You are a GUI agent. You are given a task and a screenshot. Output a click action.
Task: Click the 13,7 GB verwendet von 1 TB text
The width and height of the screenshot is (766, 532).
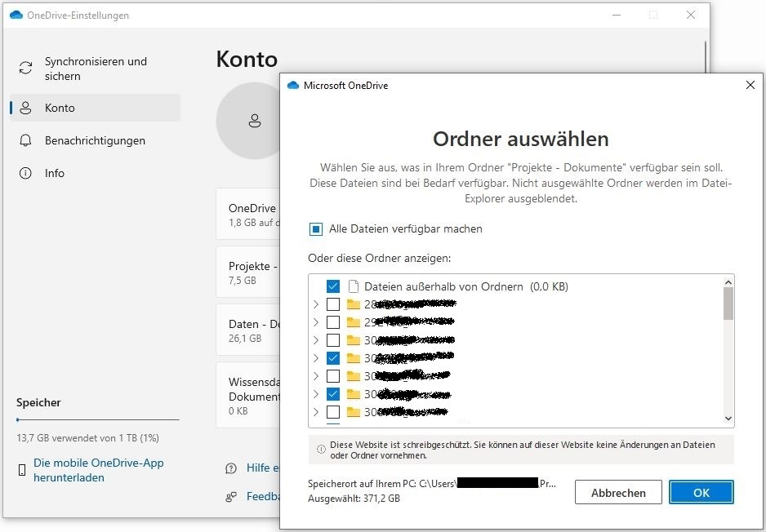[88, 438]
